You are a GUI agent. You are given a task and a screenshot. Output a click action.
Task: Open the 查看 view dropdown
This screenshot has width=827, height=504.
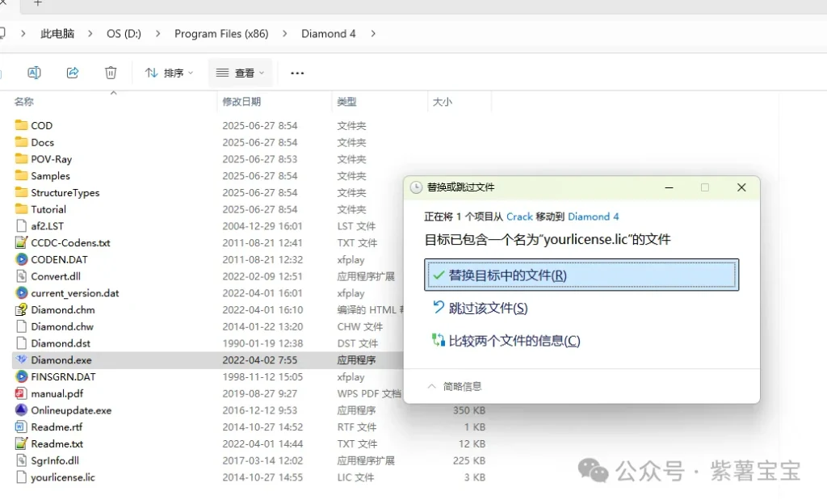coord(240,73)
